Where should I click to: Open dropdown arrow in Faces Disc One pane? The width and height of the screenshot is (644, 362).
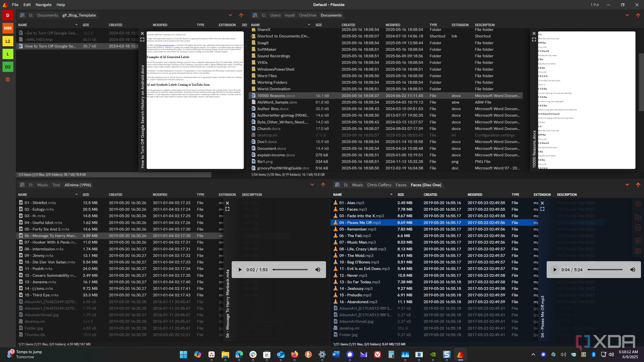627,185
